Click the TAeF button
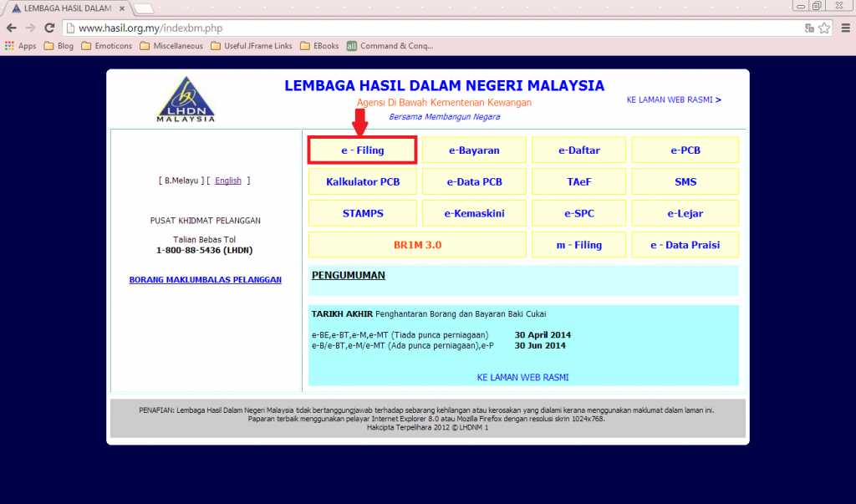This screenshot has width=856, height=504. pyautogui.click(x=578, y=182)
